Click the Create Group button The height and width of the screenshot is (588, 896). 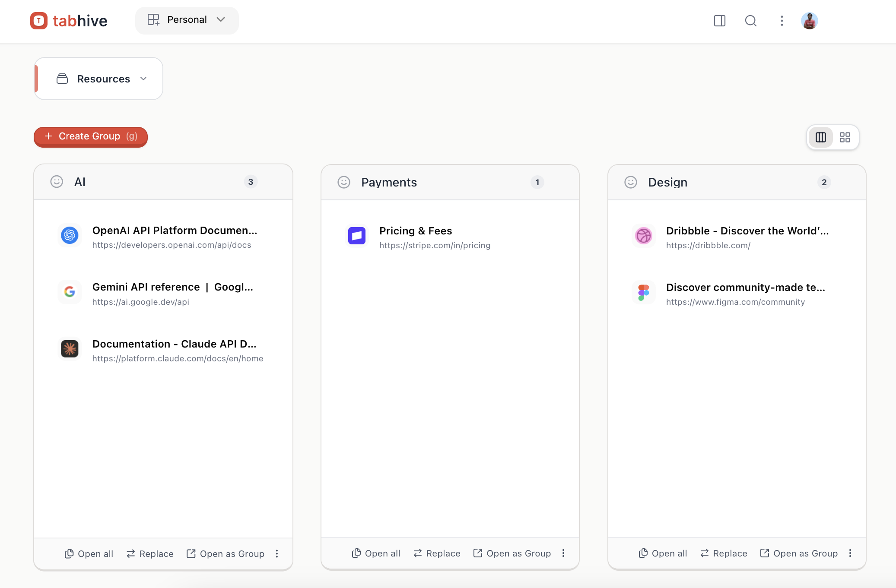pyautogui.click(x=91, y=136)
